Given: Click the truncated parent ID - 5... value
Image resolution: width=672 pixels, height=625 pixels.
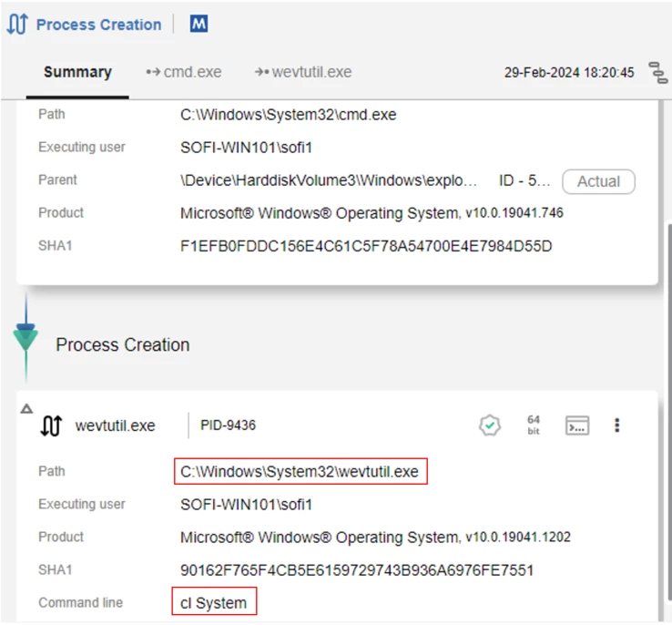Looking at the screenshot, I should [524, 180].
